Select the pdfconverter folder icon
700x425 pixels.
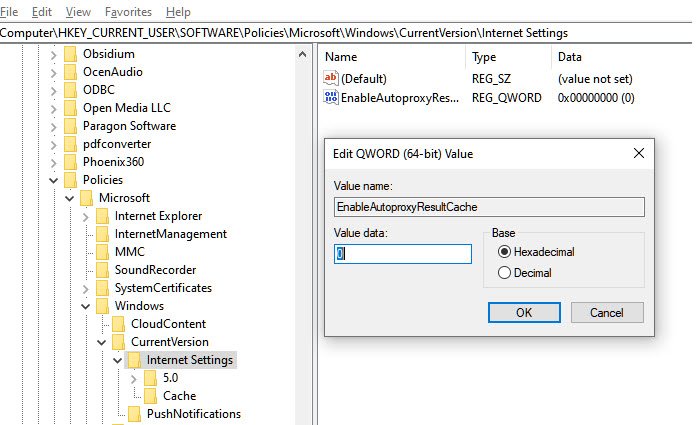71,144
